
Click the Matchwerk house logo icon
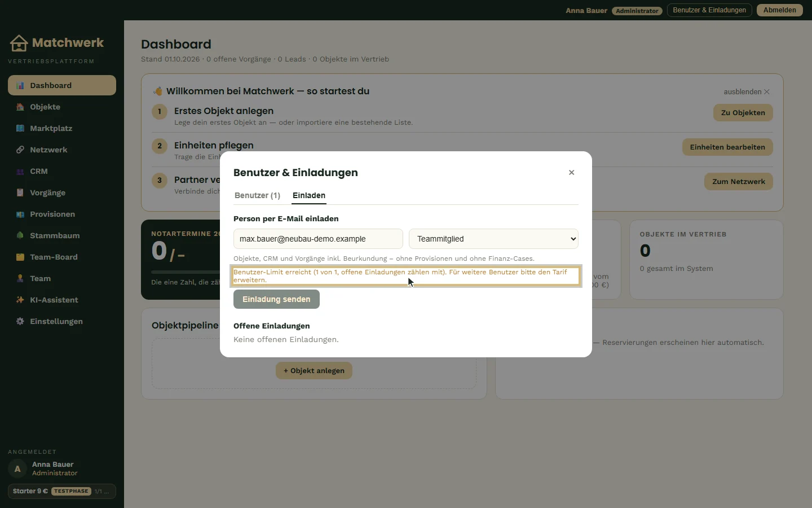click(19, 43)
